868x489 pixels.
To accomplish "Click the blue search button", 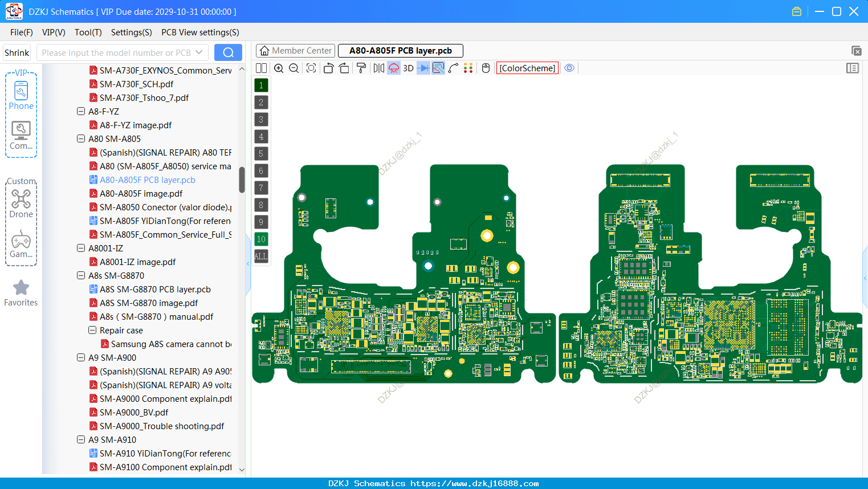I will click(x=228, y=52).
